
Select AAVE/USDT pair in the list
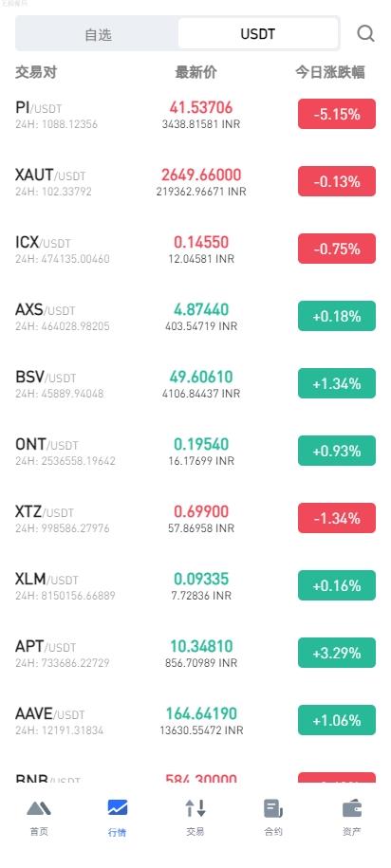(195, 720)
